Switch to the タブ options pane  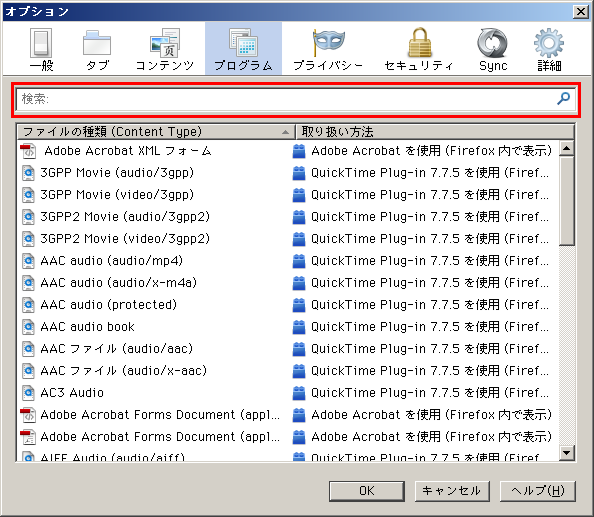click(97, 49)
